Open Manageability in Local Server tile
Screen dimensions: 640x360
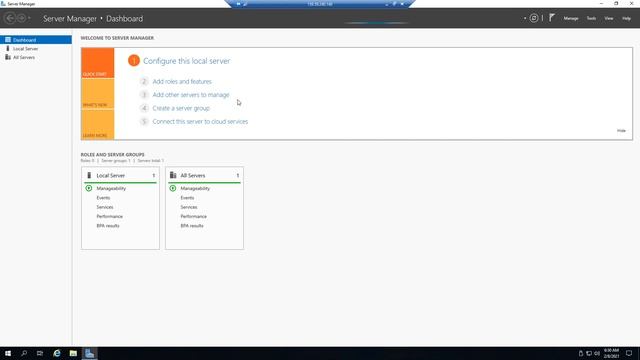(111, 188)
